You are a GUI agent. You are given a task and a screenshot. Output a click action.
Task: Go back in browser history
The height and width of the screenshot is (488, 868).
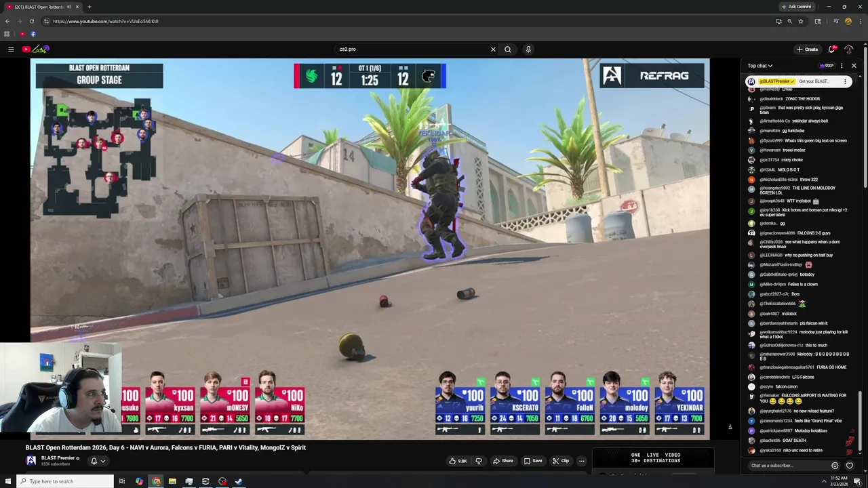click(x=7, y=21)
